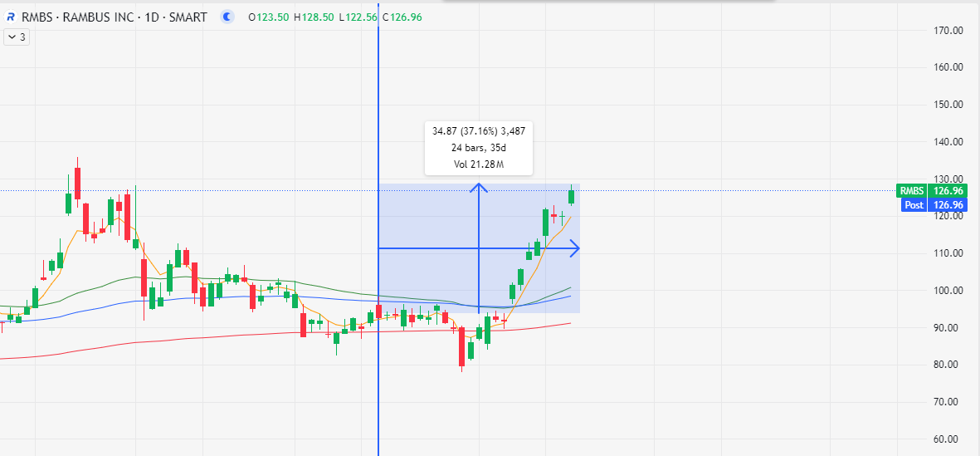Click the low value L122.56

(358, 17)
